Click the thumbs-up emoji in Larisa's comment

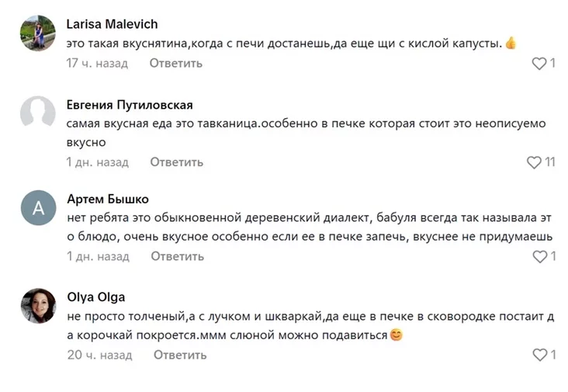[511, 43]
